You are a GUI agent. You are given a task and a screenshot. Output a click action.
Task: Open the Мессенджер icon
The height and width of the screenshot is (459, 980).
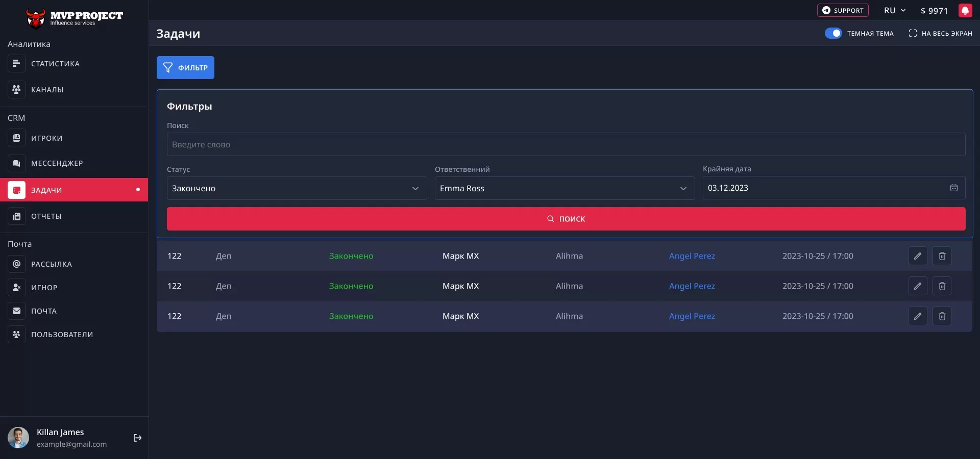pyautogui.click(x=16, y=163)
